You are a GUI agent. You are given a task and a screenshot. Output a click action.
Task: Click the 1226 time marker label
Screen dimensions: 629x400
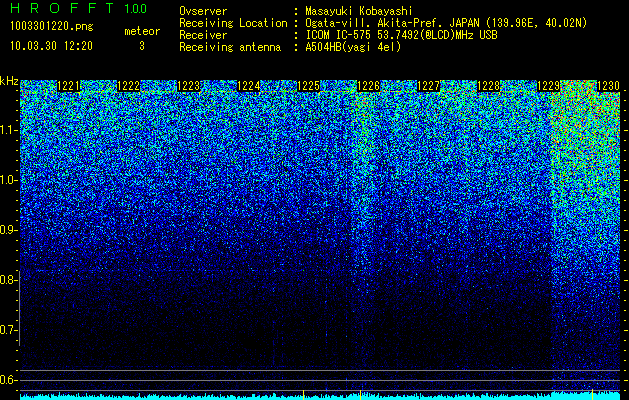point(369,86)
